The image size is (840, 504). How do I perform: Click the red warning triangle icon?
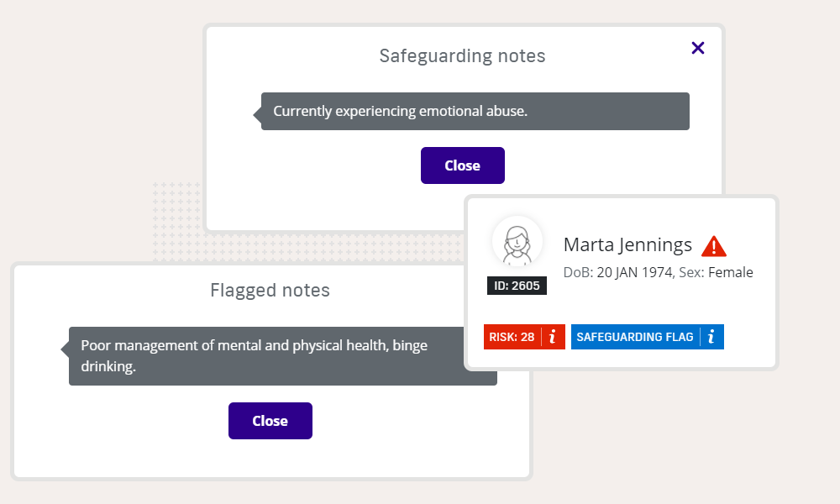click(713, 246)
